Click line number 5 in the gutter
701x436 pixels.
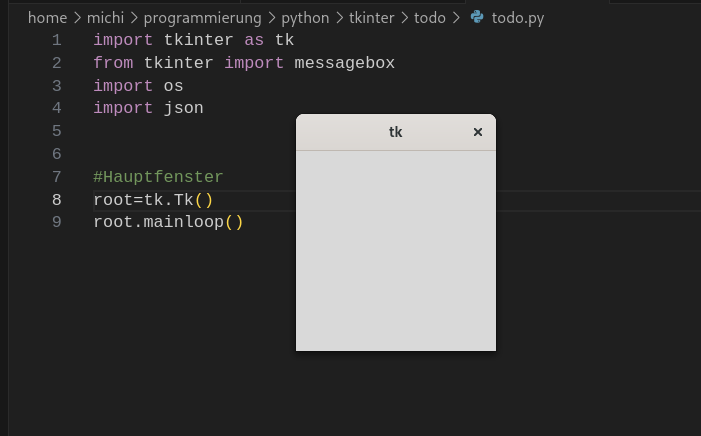(x=56, y=131)
